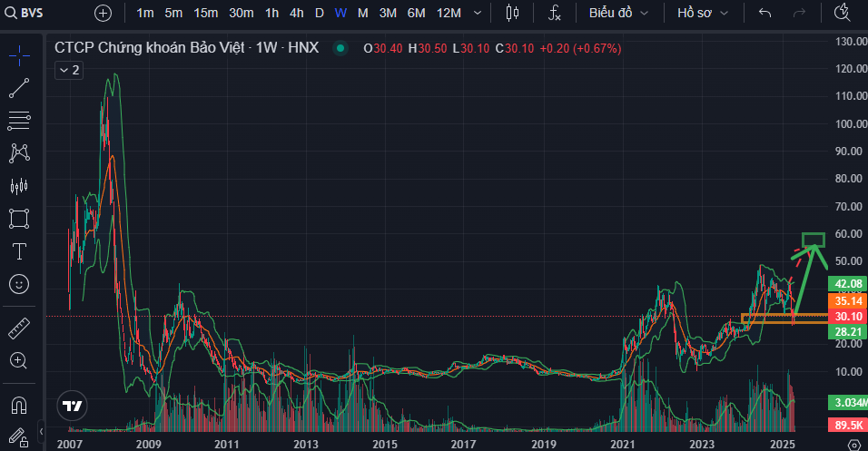Select the 5m timeframe
Viewport: 868px width, 451px height.
[173, 13]
